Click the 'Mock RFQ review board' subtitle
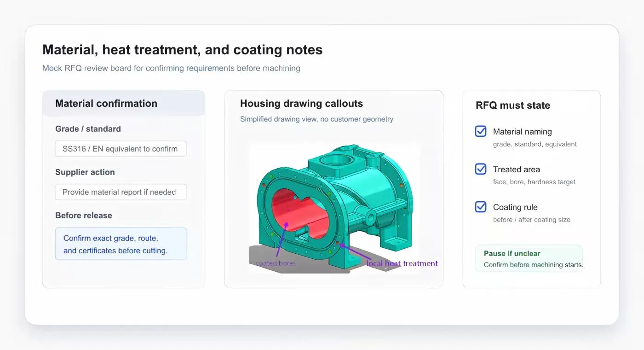644x350 pixels. click(171, 68)
